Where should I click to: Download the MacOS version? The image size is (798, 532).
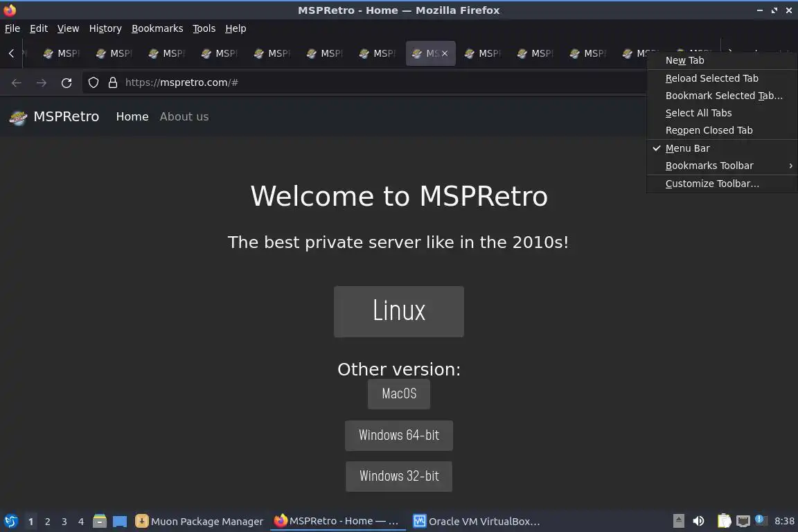coord(399,393)
